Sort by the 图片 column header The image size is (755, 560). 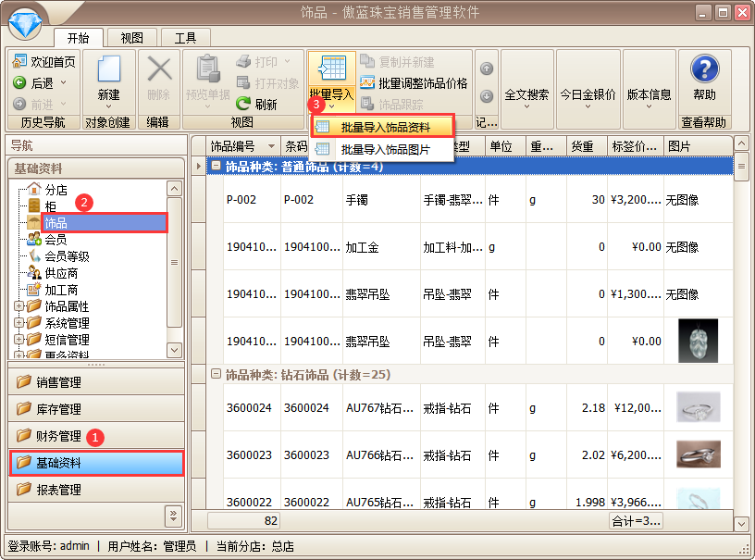699,146
